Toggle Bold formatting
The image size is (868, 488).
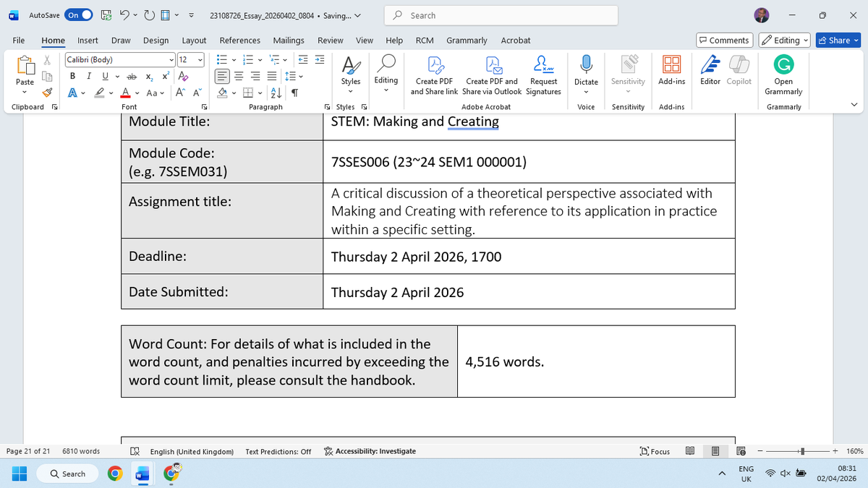click(x=73, y=76)
